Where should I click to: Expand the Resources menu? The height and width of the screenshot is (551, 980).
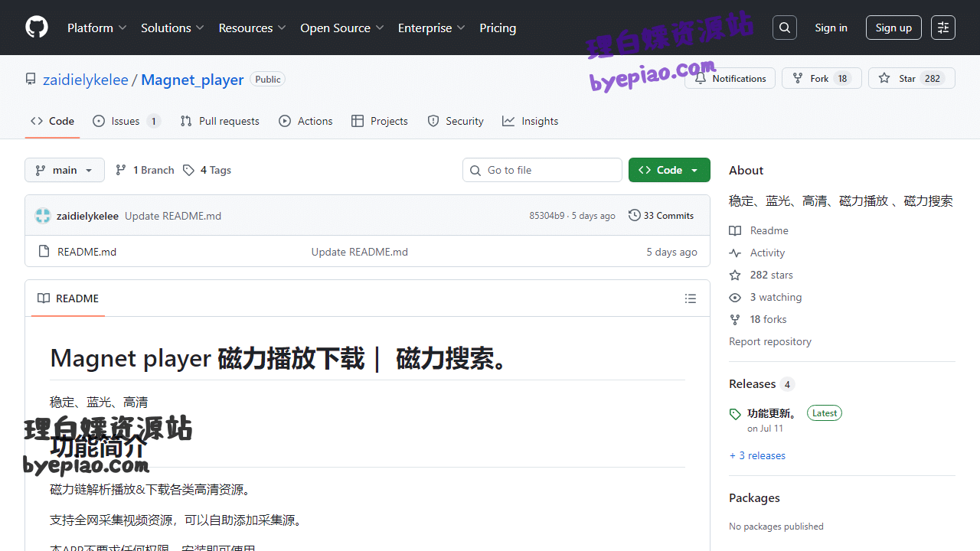(252, 28)
